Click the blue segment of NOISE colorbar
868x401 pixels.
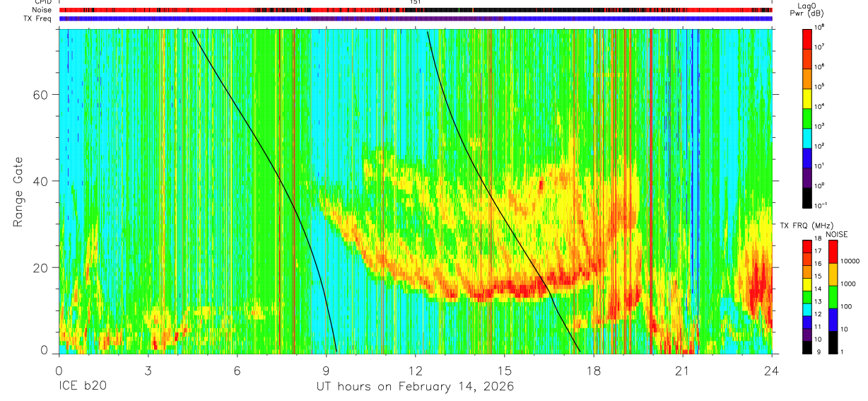tap(832, 319)
